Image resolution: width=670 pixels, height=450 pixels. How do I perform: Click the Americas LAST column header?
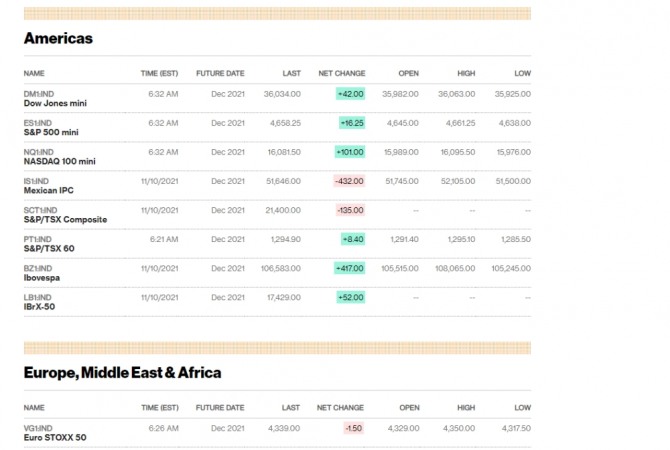[291, 73]
